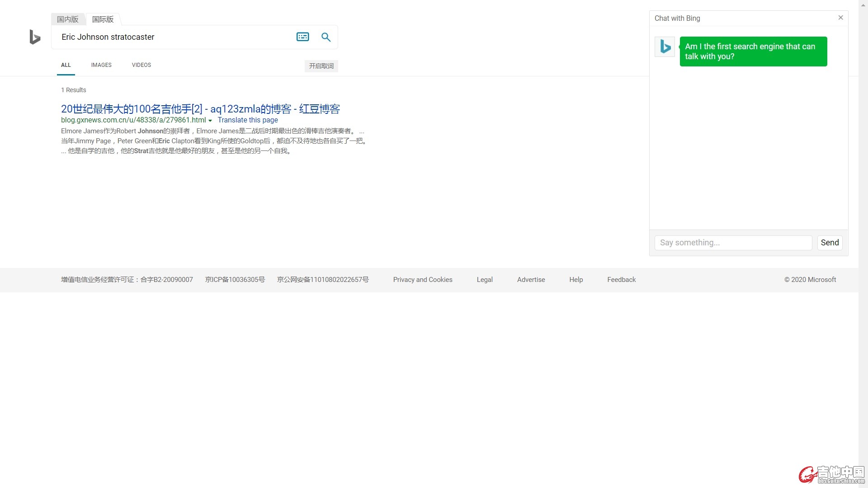The image size is (868, 488).
Task: Click the Chat with Bing header title
Action: coord(677,18)
